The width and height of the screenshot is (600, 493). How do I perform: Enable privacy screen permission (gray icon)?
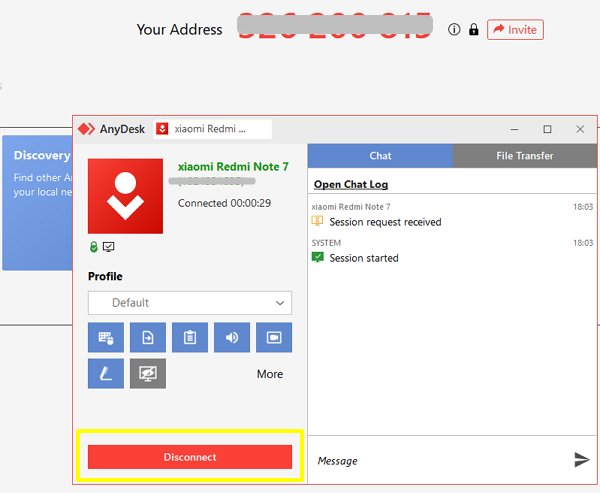pos(148,374)
